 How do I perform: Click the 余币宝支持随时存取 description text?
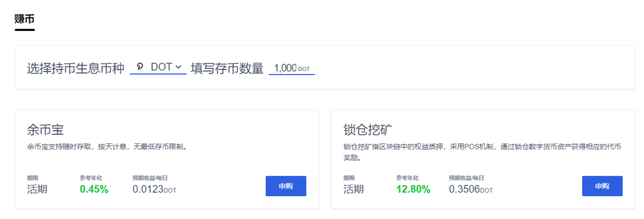click(x=107, y=147)
